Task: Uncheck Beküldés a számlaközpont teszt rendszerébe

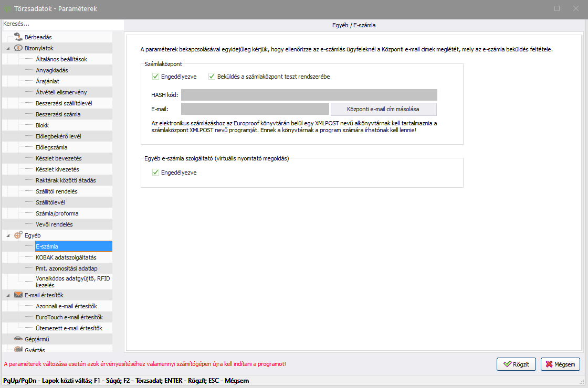Action: tap(212, 77)
